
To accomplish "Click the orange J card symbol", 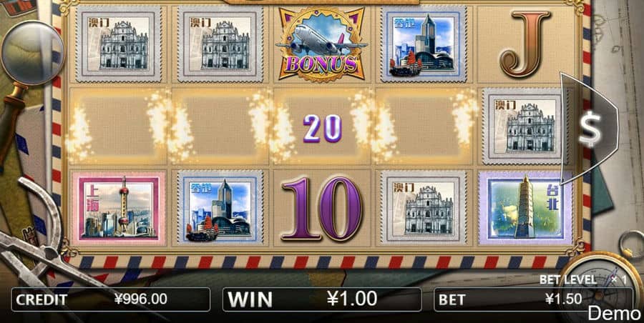I will tap(525, 44).
